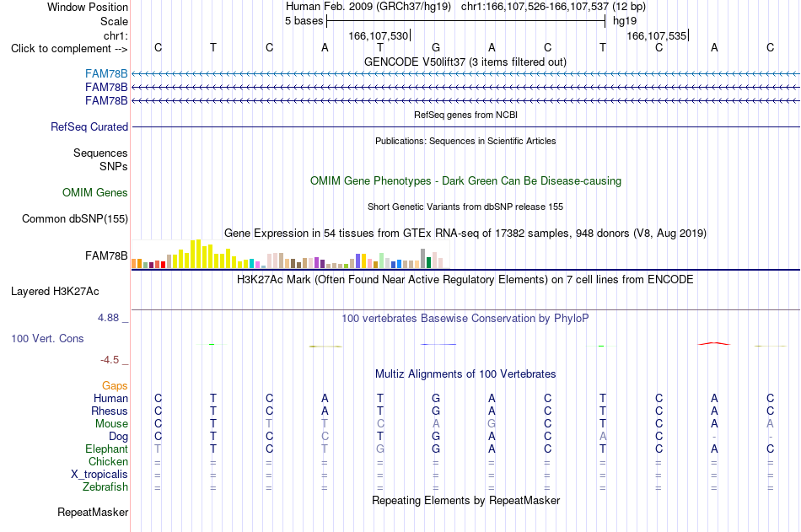Select the Human alignment row label
The image size is (801, 532).
(x=110, y=398)
